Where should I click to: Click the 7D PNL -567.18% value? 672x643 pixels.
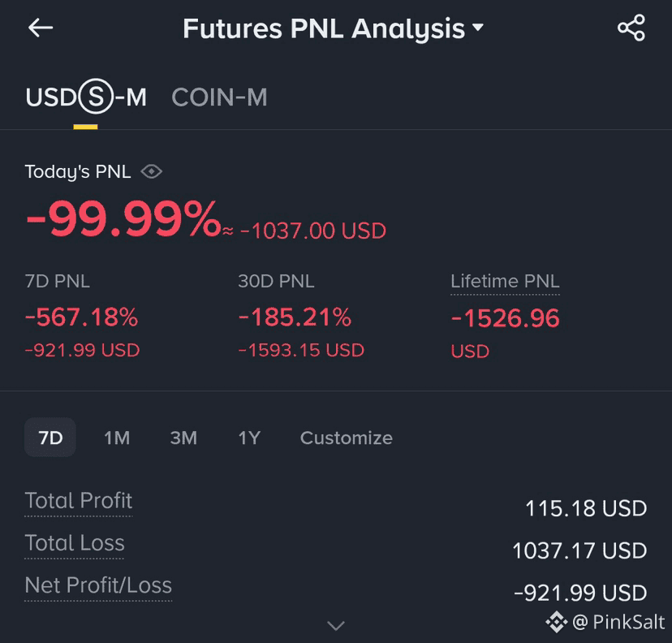tap(81, 317)
